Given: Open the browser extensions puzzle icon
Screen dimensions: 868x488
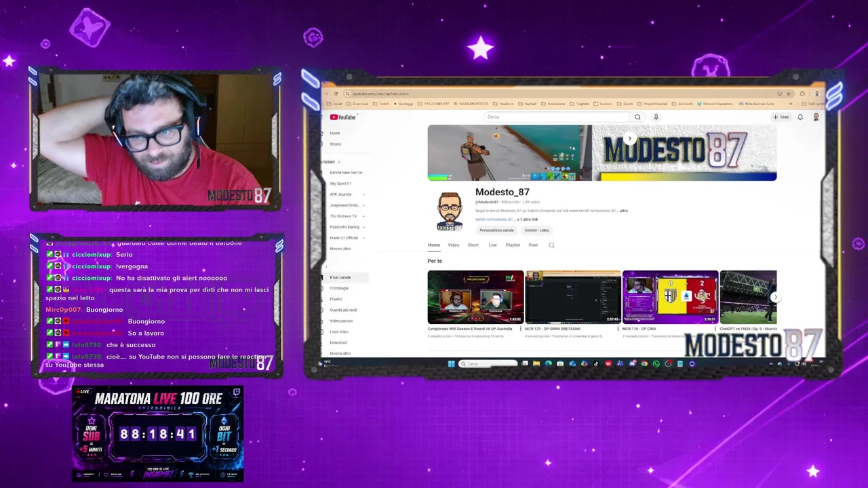Looking at the screenshot, I should point(802,94).
